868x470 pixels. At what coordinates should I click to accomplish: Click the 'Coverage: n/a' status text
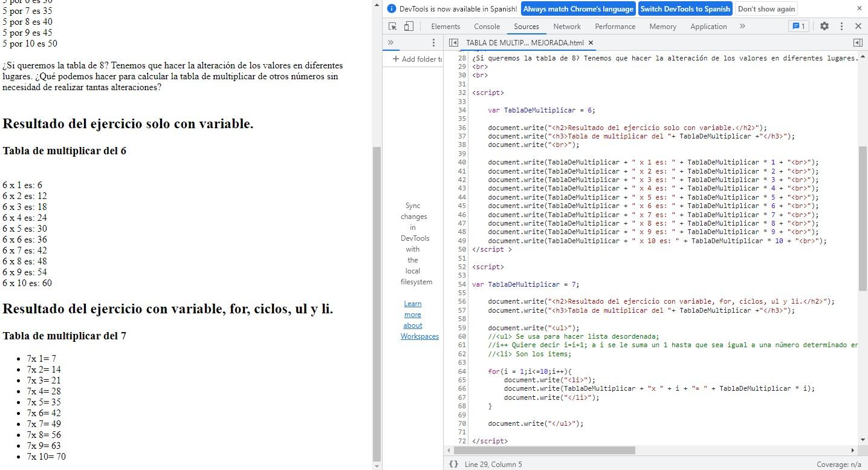(x=838, y=464)
